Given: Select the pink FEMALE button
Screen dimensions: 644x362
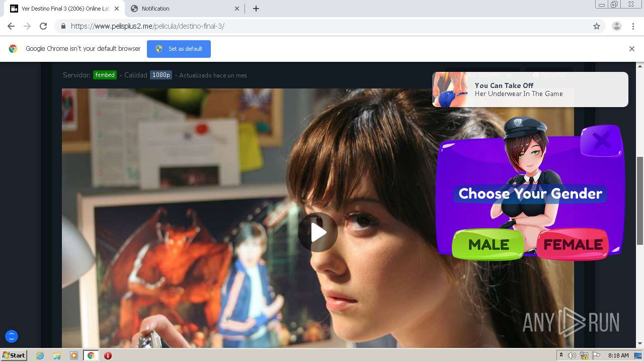Looking at the screenshot, I should [573, 245].
